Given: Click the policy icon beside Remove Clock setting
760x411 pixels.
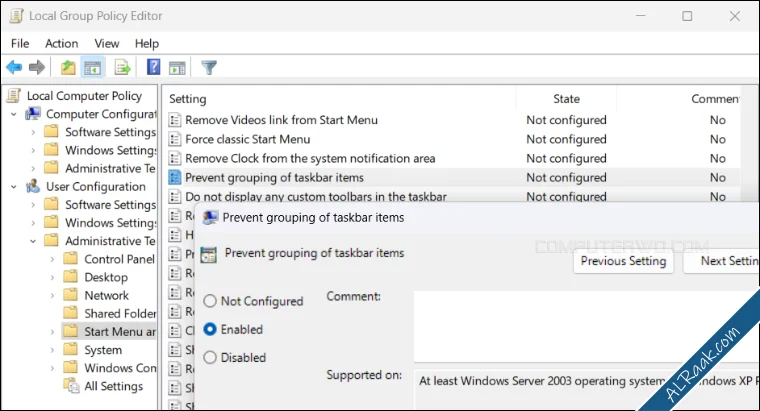Looking at the screenshot, I should 174,158.
